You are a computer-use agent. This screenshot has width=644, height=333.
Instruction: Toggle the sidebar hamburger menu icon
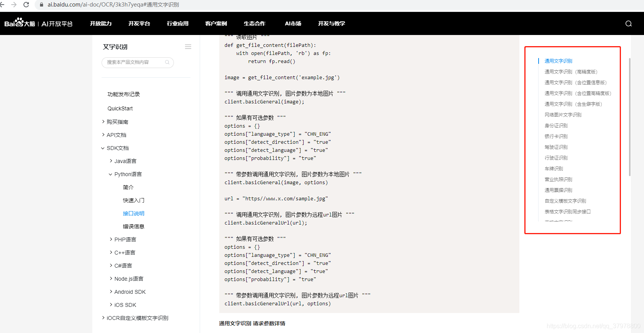[x=188, y=47]
